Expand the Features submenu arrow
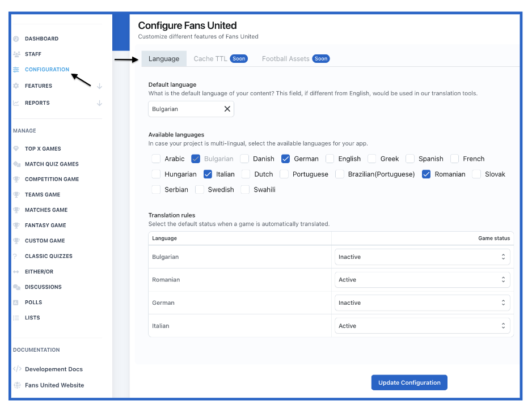The image size is (532, 409). tap(99, 86)
